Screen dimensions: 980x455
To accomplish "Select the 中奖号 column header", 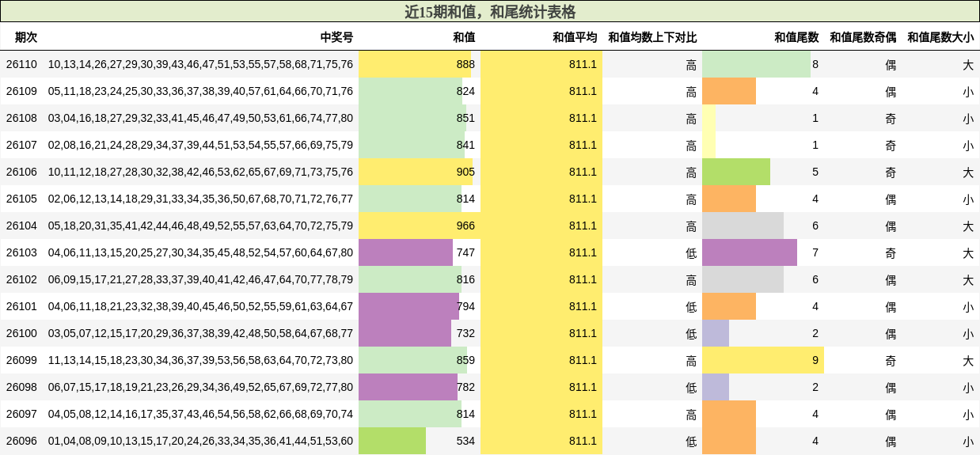I will [336, 37].
